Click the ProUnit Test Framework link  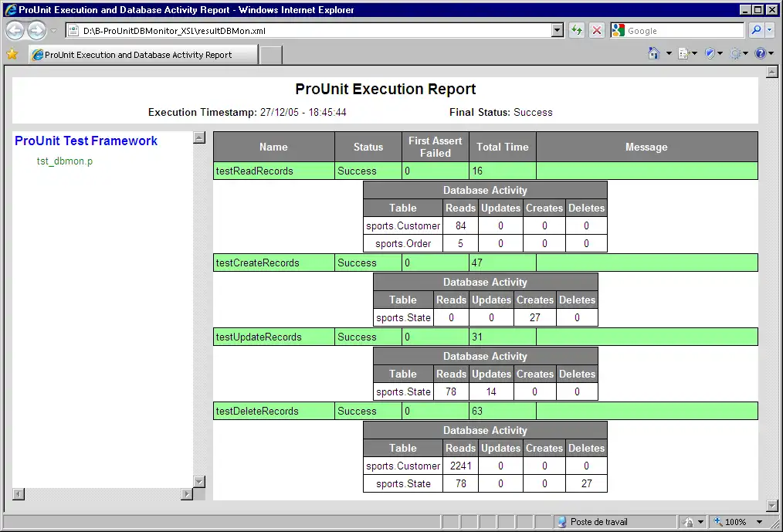click(86, 141)
